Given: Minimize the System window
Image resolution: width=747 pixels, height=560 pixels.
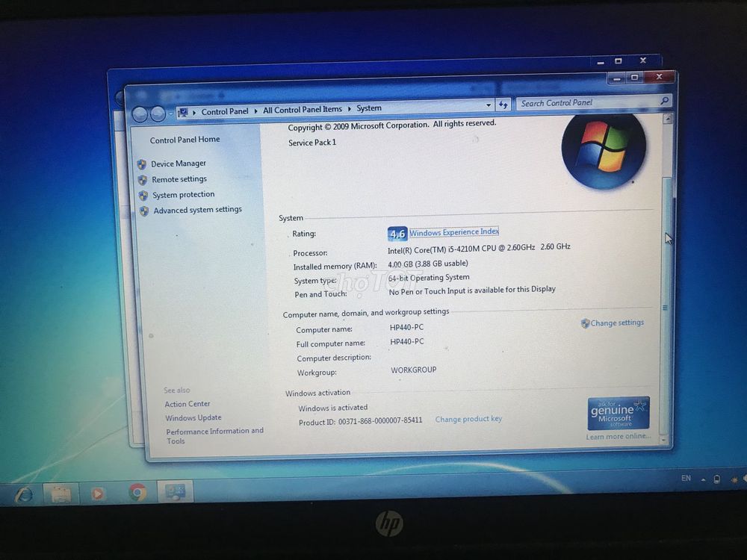Looking at the screenshot, I should click(x=616, y=78).
